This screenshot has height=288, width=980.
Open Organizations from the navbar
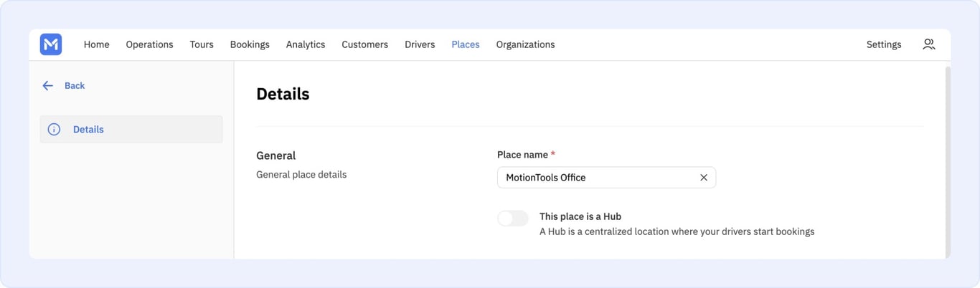pyautogui.click(x=525, y=44)
